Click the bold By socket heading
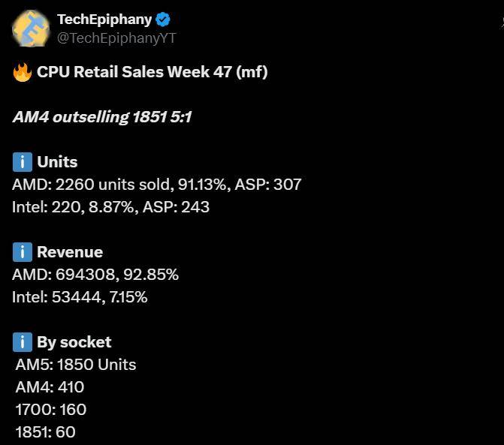 tap(74, 342)
